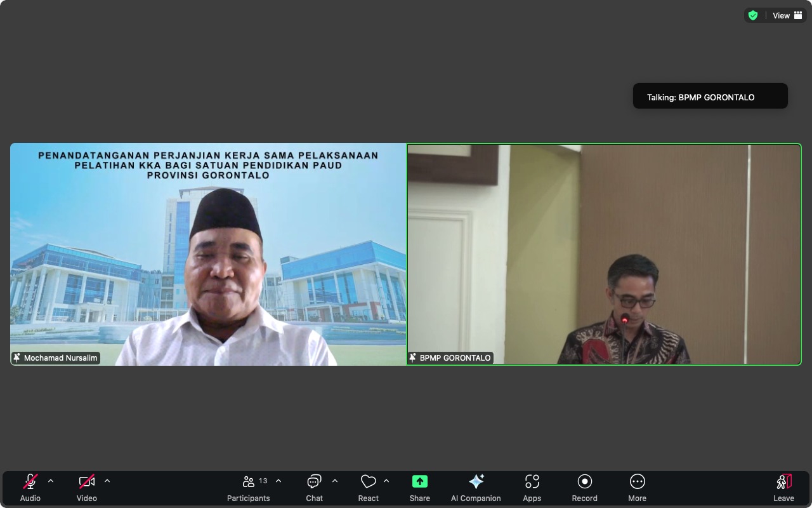Click the Audio label text
Viewport: 812px width, 508px height.
point(30,498)
